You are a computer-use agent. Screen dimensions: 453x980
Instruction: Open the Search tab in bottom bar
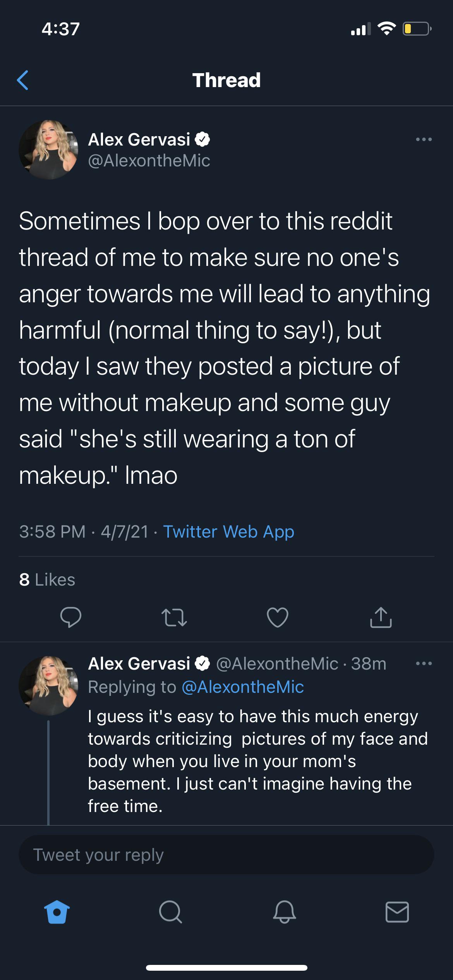point(170,912)
